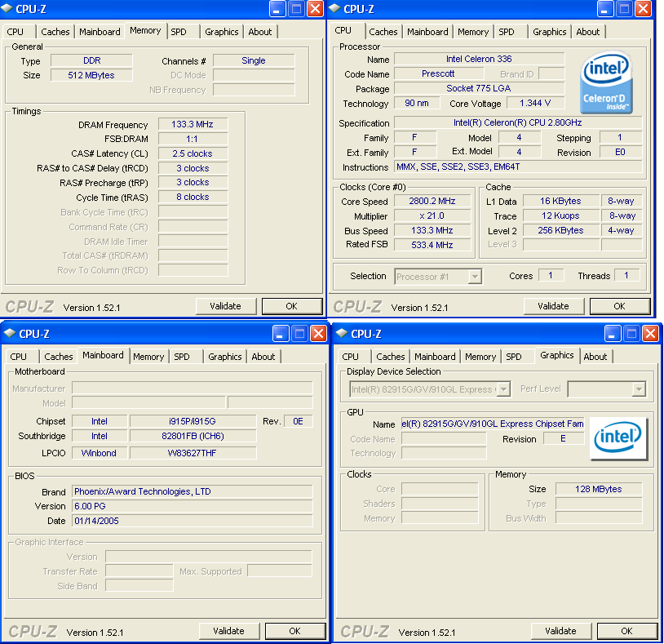
Task: Close the Mainboard tab CPU-Z window
Action: pyautogui.click(x=318, y=334)
